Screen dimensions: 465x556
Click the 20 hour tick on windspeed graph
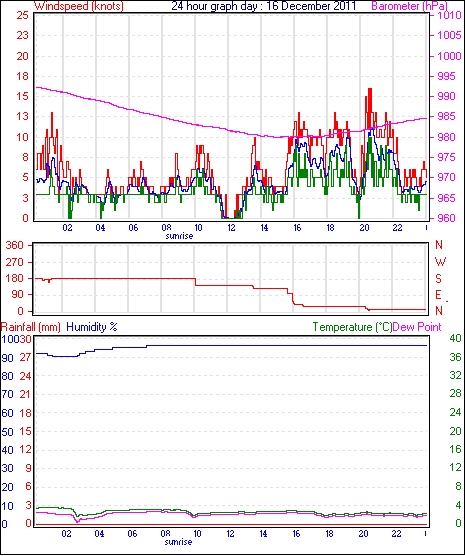coord(364,228)
